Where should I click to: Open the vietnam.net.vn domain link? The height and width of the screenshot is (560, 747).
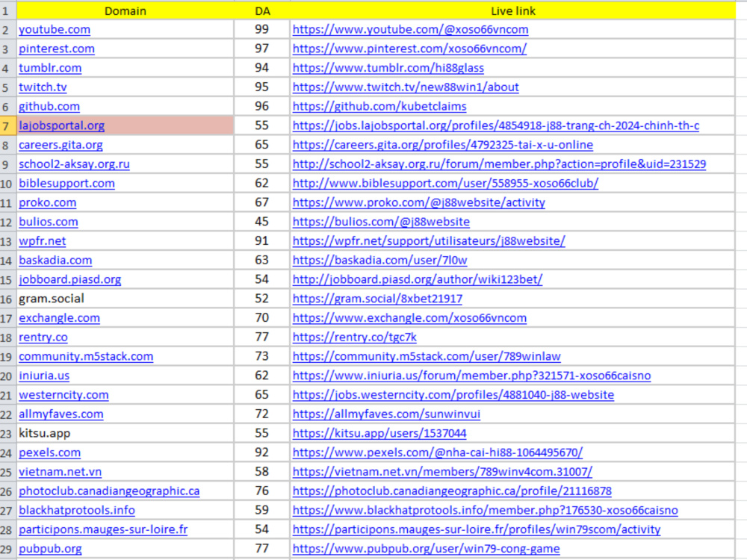pyautogui.click(x=60, y=472)
